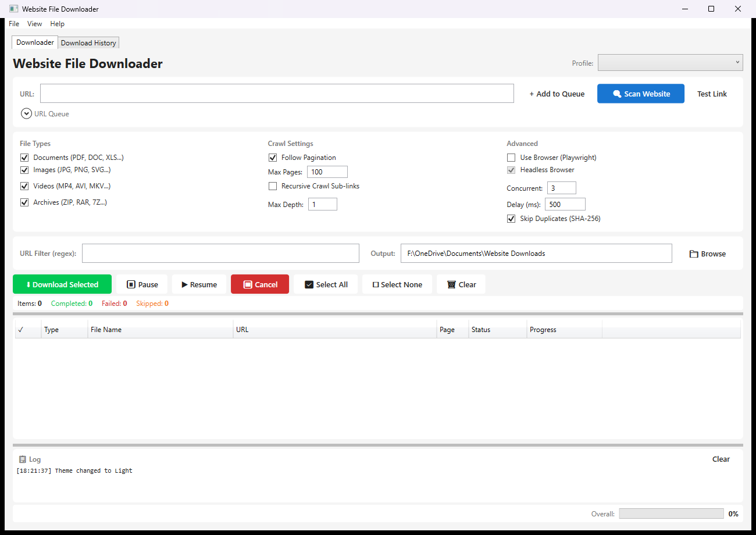Click the trash icon on list Clear button

[x=451, y=285]
